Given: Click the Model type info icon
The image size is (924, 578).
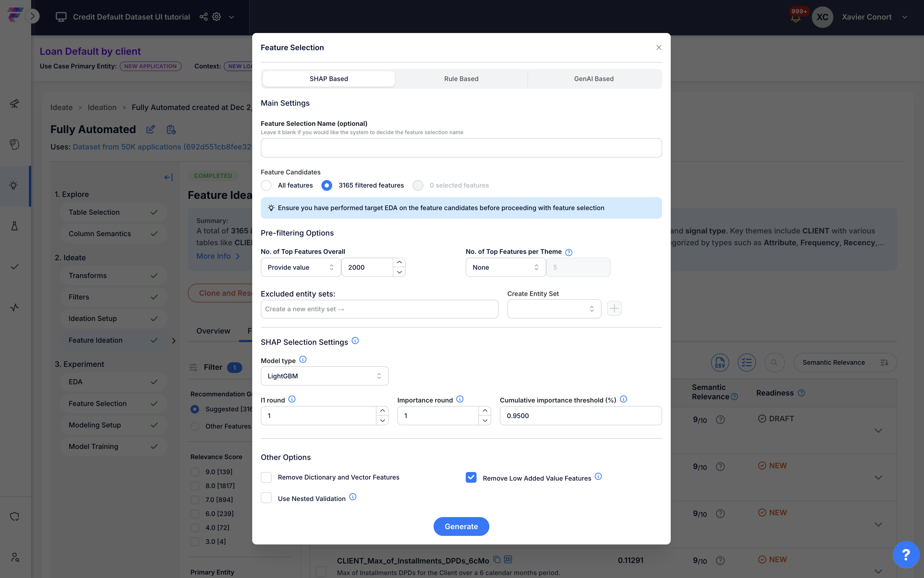Looking at the screenshot, I should coord(303,359).
